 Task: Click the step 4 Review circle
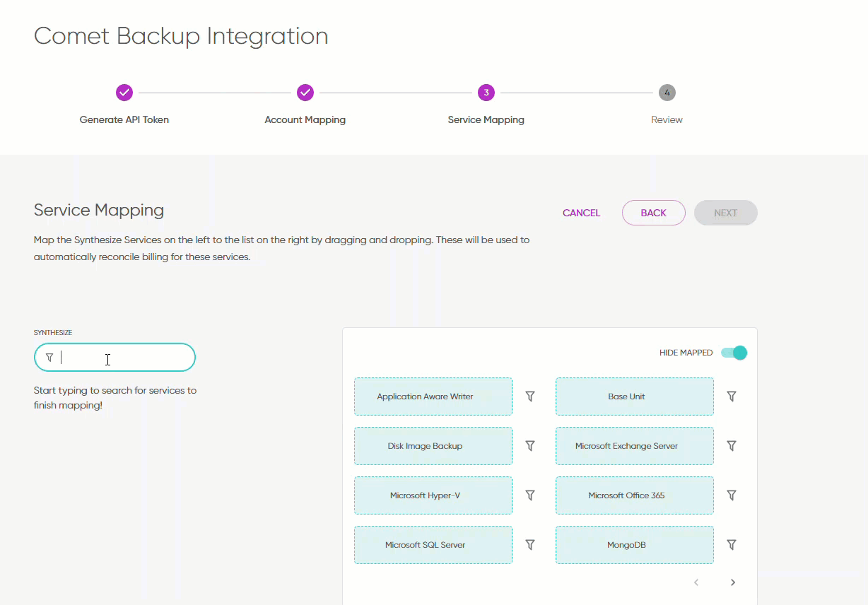[x=667, y=93]
